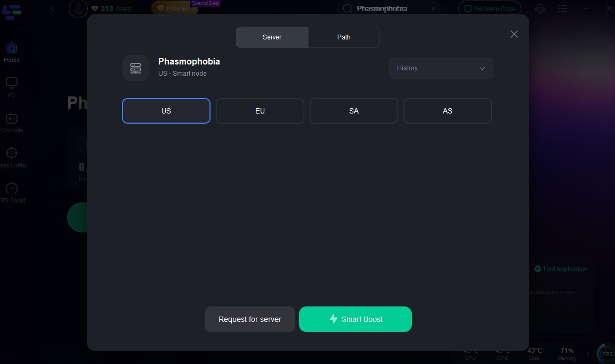Open the user profile avatar icon
The image size is (615, 364).
pyautogui.click(x=78, y=8)
